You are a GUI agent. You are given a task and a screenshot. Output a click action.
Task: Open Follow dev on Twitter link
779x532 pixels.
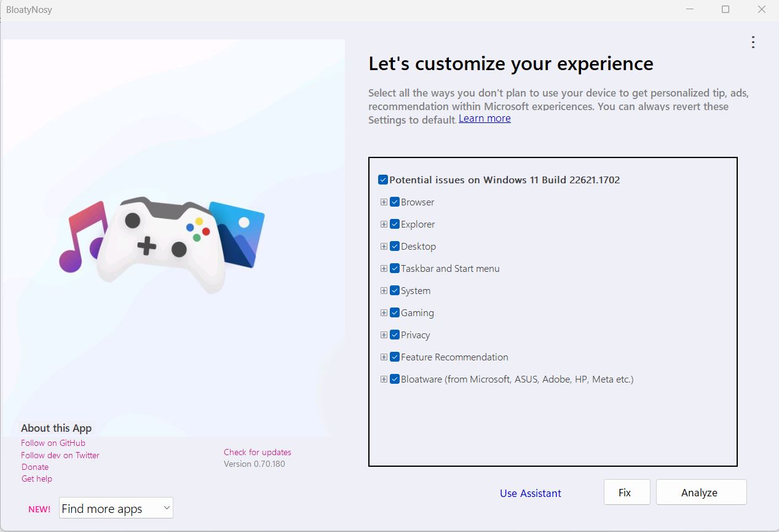[x=60, y=455]
